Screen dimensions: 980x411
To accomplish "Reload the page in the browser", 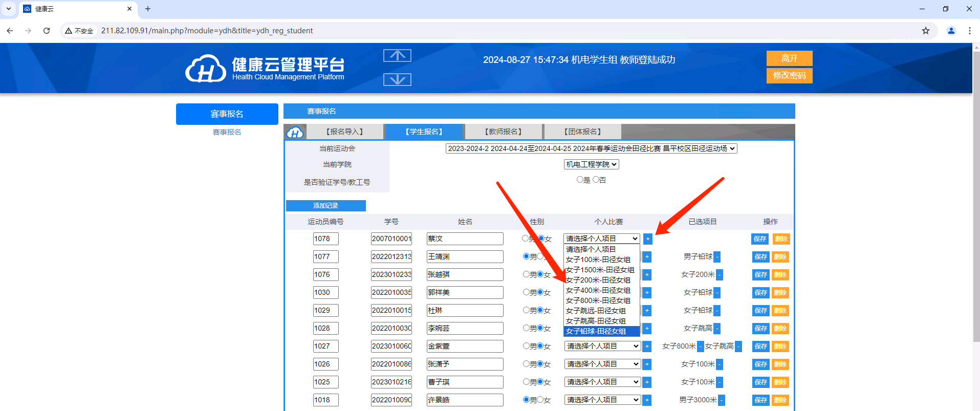I will tap(47, 31).
